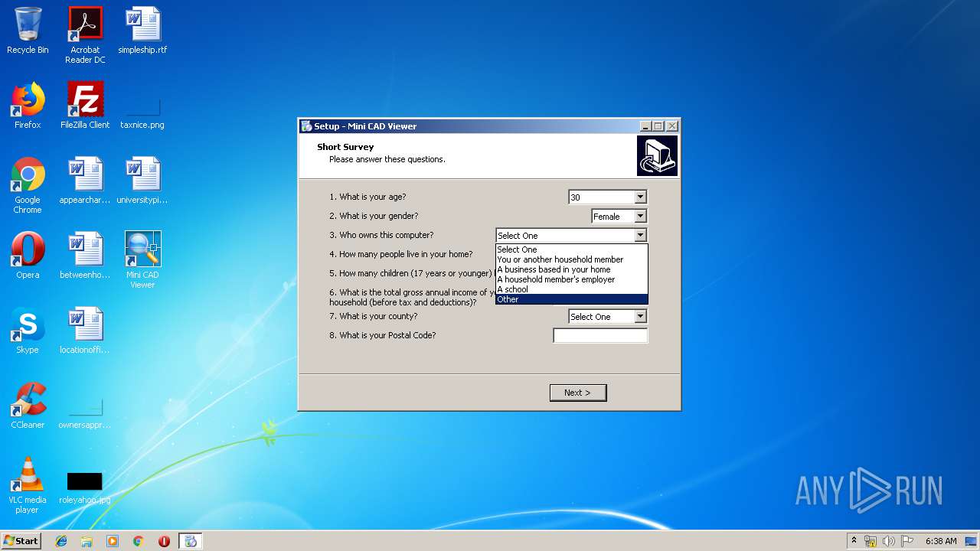The height and width of the screenshot is (551, 980).
Task: Select FileZilla Client desktop shortcut
Action: point(85,106)
